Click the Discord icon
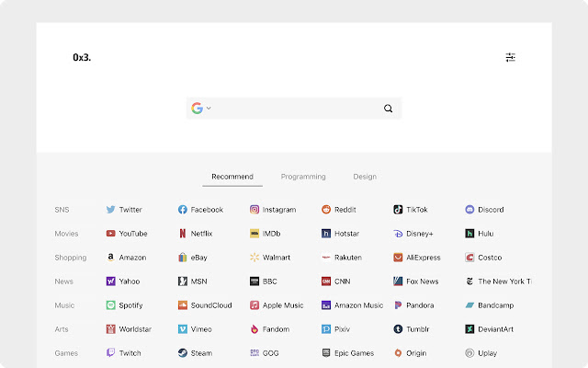 (469, 210)
